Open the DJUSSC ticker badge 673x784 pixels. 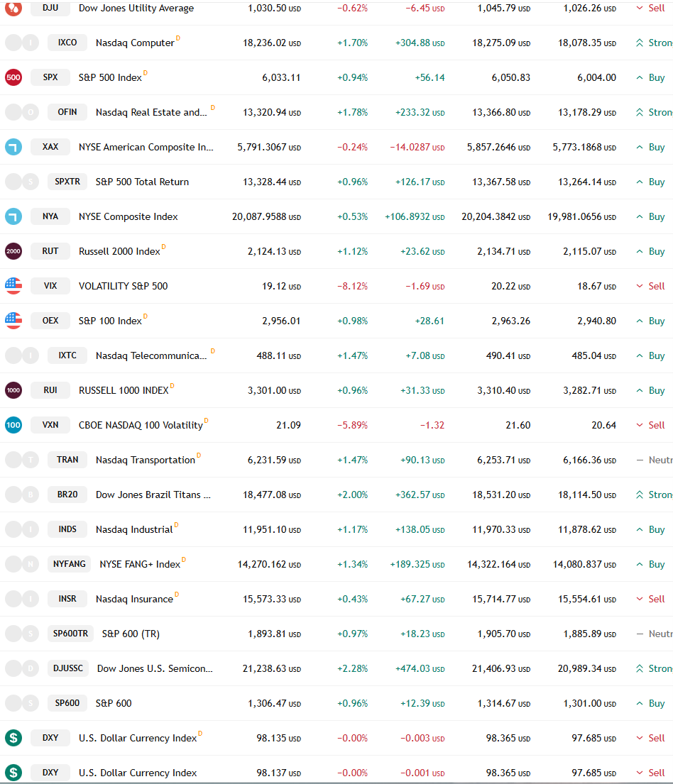68,668
